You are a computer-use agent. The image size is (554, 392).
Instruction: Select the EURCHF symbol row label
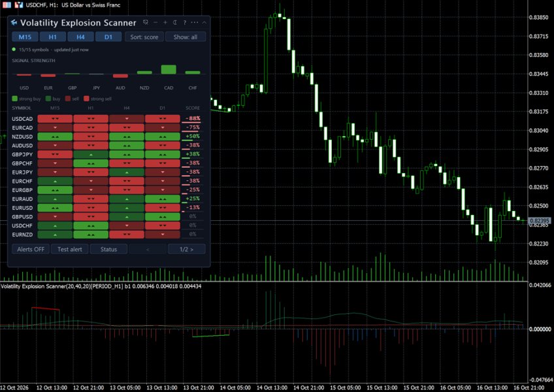tap(22, 181)
